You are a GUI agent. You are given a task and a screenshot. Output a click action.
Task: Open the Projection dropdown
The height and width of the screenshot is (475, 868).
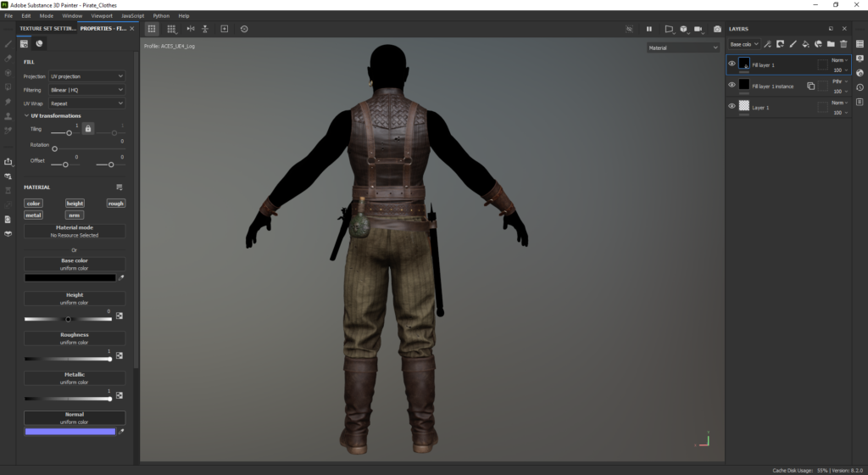(x=87, y=76)
